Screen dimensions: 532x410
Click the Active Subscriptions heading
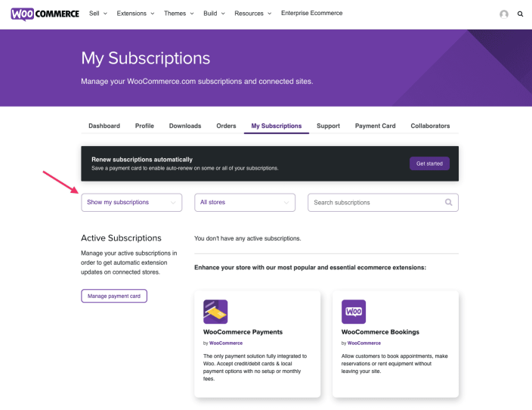coord(121,238)
